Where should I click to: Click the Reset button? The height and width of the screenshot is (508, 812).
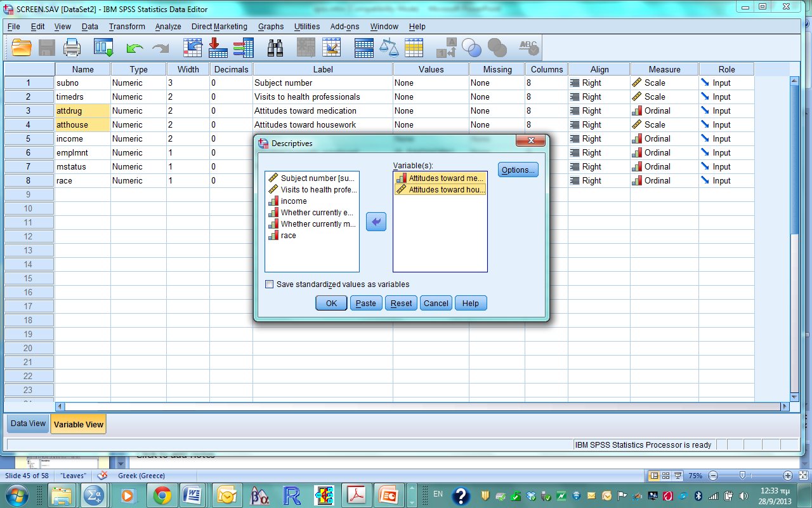pyautogui.click(x=401, y=303)
